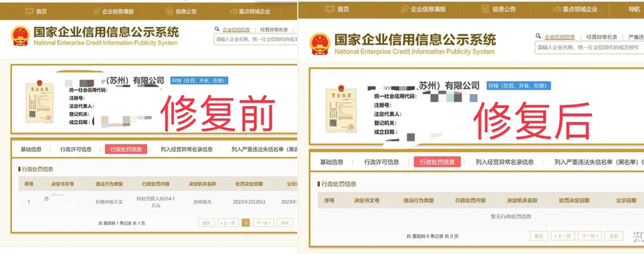The height and width of the screenshot is (254, 644).
Task: Click 末页 pagination button in right screenshot
Action: click(614, 236)
